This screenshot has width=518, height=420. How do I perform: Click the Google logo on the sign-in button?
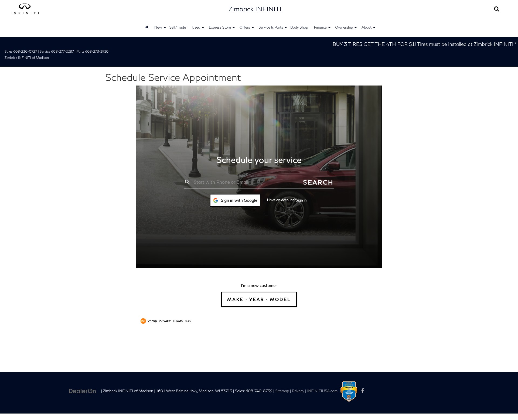216,200
